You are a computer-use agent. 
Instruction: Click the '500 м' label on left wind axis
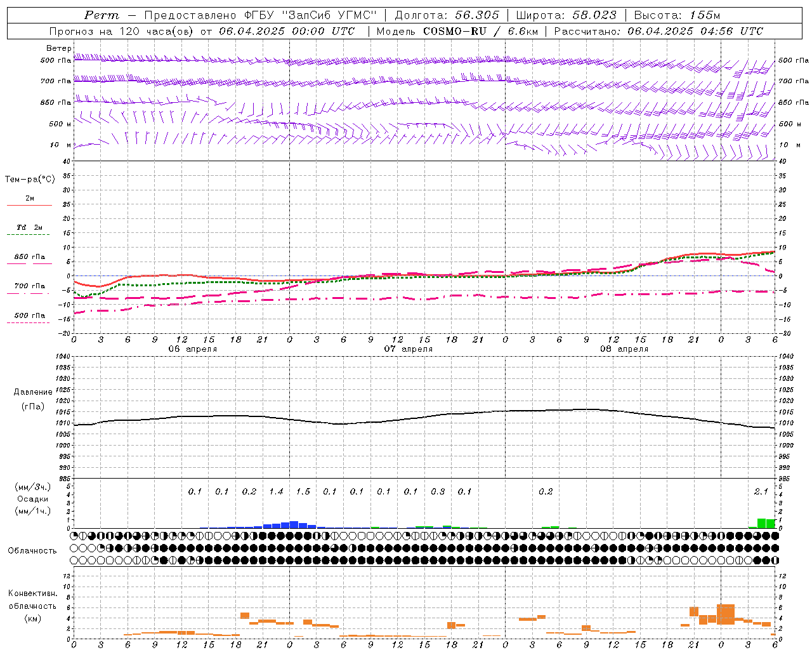60,124
